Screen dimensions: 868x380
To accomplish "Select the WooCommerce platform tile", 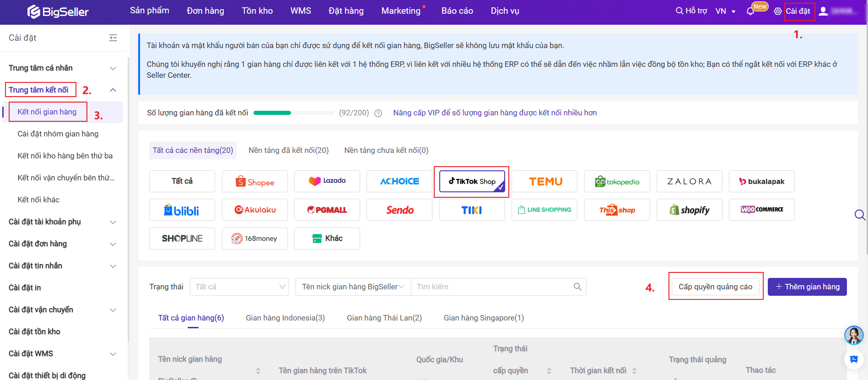I will pyautogui.click(x=761, y=210).
